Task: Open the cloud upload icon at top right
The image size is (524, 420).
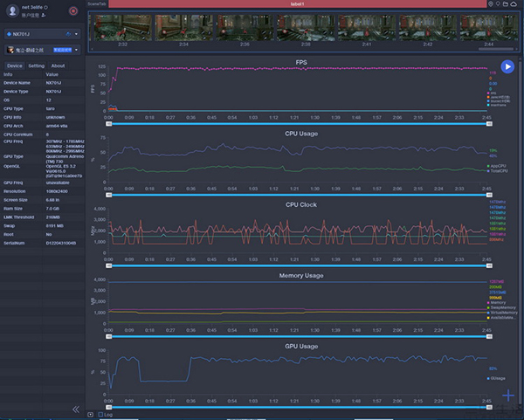Action: (x=514, y=3)
